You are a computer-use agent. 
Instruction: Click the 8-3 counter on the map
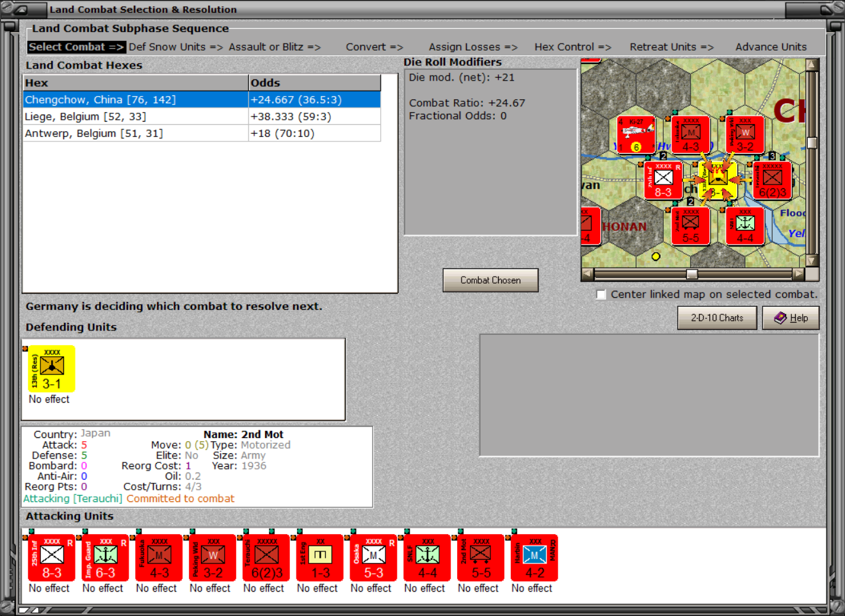[663, 181]
